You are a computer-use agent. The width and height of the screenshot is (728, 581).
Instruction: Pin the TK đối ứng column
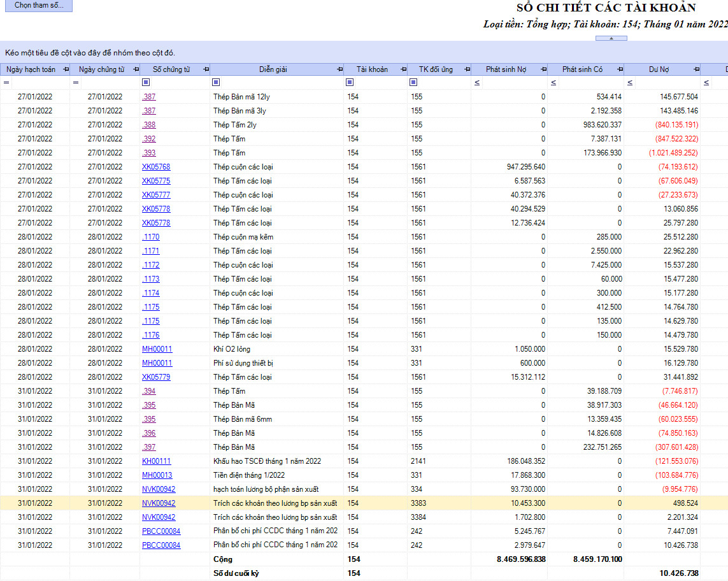coord(467,69)
